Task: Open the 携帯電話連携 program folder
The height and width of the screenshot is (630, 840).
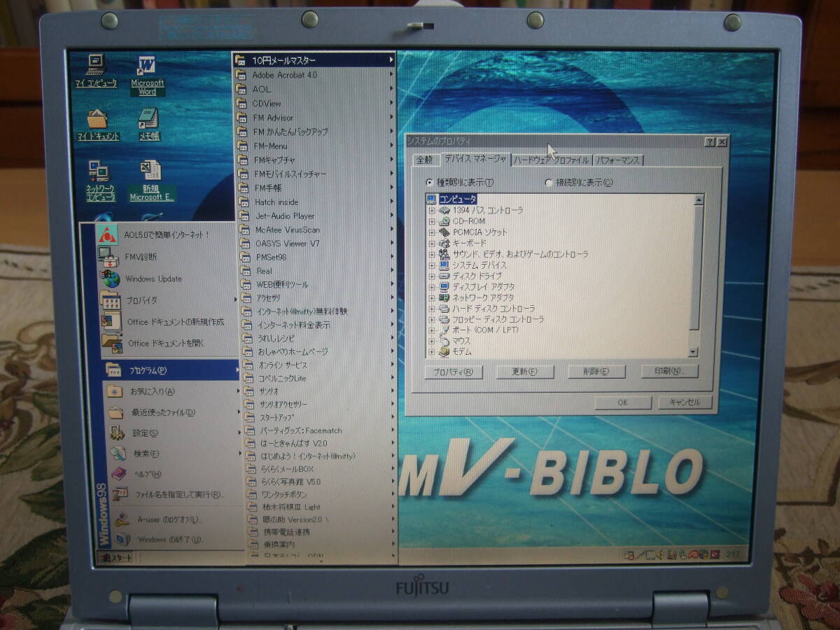Action: point(322,532)
